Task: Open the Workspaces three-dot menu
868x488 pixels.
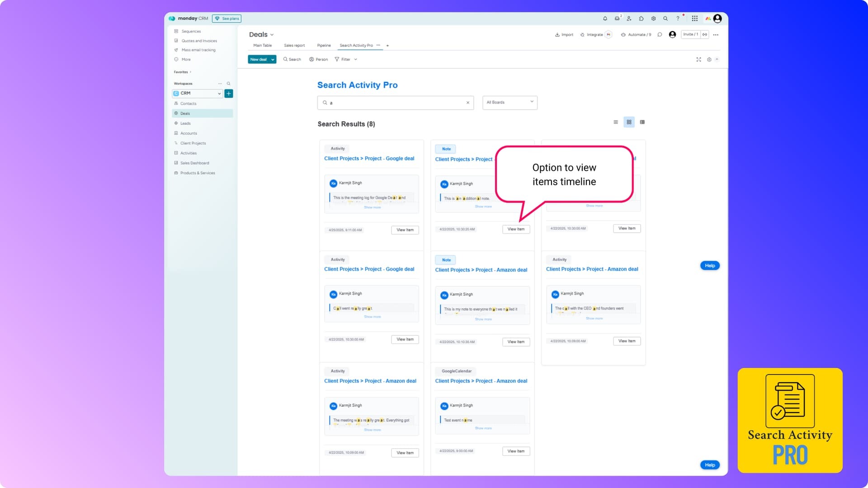Action: [220, 84]
